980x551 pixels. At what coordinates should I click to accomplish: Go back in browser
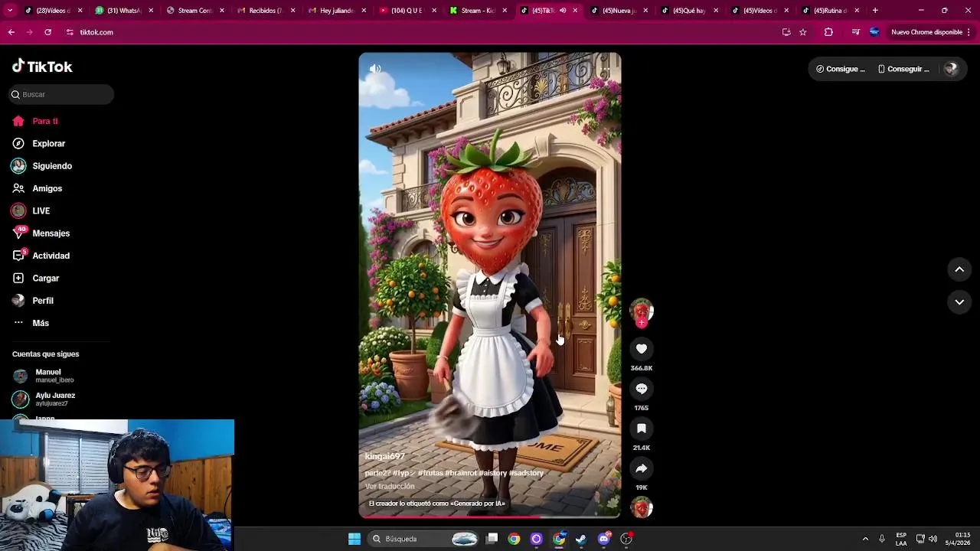pyautogui.click(x=11, y=32)
